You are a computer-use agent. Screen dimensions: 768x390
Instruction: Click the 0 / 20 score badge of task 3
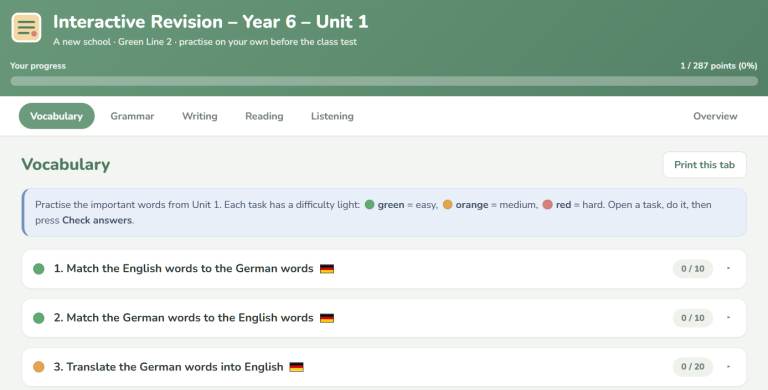click(x=693, y=366)
